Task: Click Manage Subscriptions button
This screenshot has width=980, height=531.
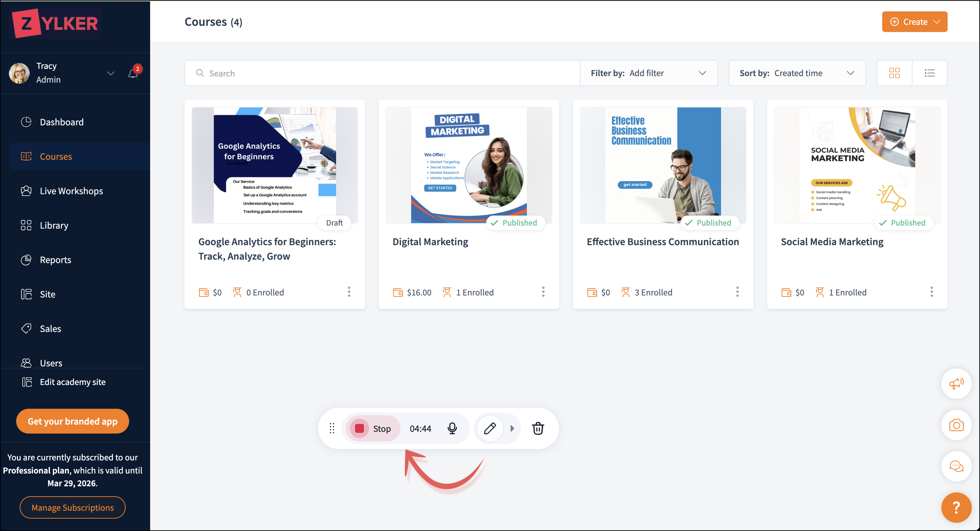Action: (72, 508)
